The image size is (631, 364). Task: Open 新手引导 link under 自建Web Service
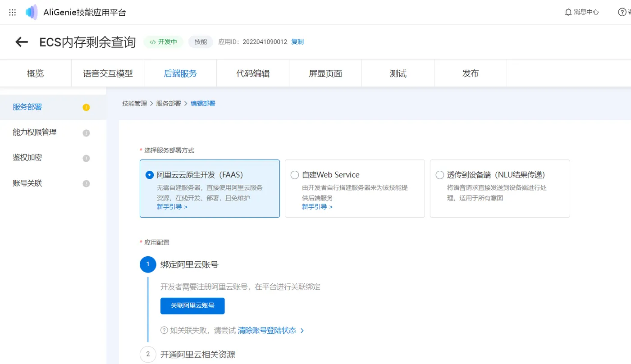point(317,207)
